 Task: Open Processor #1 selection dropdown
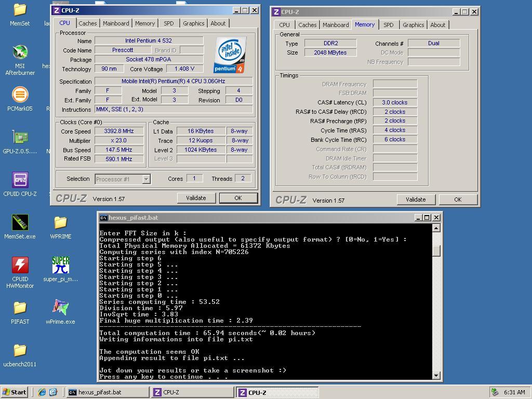(146, 179)
